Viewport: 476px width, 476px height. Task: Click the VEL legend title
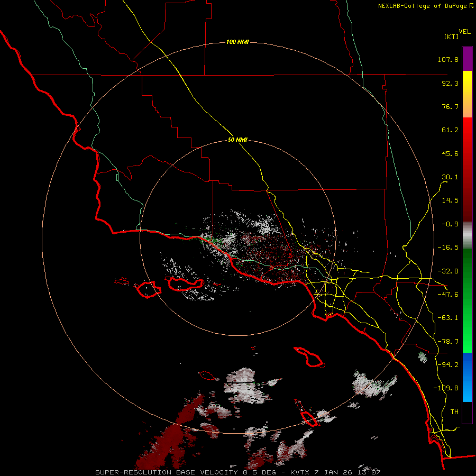click(464, 32)
